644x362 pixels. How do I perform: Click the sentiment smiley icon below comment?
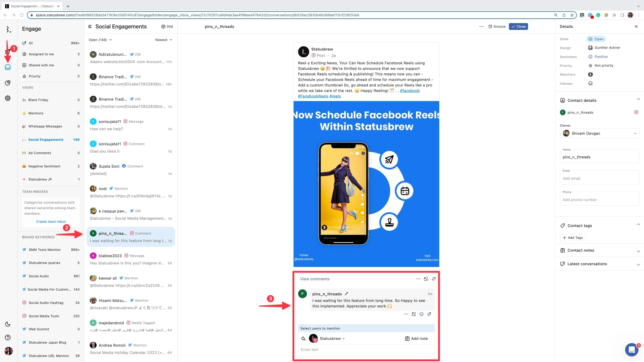(x=422, y=314)
